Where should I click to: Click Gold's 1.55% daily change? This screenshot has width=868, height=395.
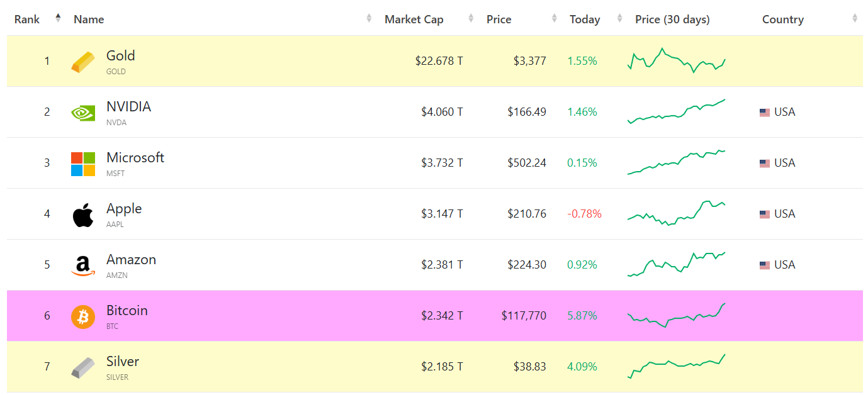pyautogui.click(x=582, y=61)
